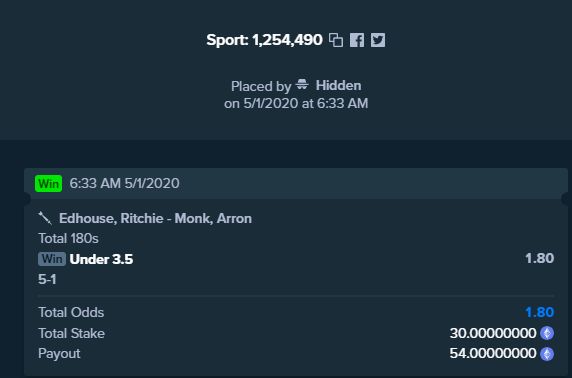Screen dimensions: 572x378
Task: Click the 30.00000000 stake amount
Action: coord(493,333)
